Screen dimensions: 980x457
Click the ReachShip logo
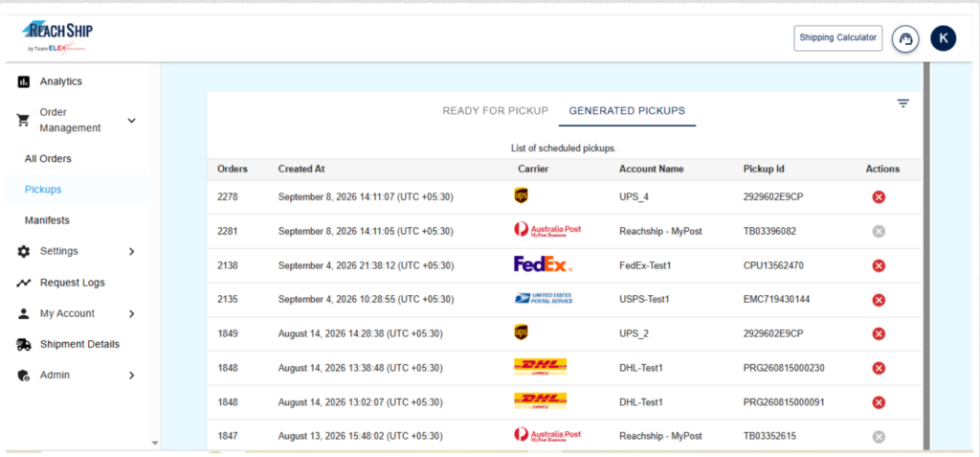click(x=56, y=37)
